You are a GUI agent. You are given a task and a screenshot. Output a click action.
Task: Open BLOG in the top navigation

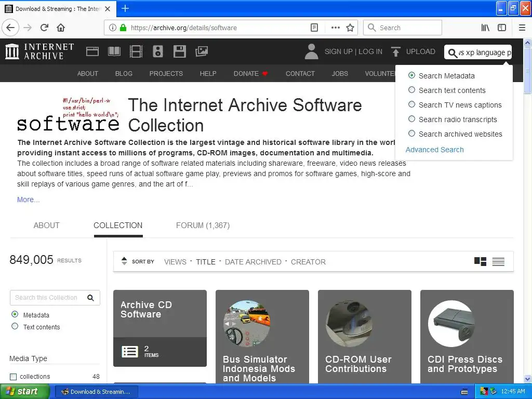(x=124, y=74)
